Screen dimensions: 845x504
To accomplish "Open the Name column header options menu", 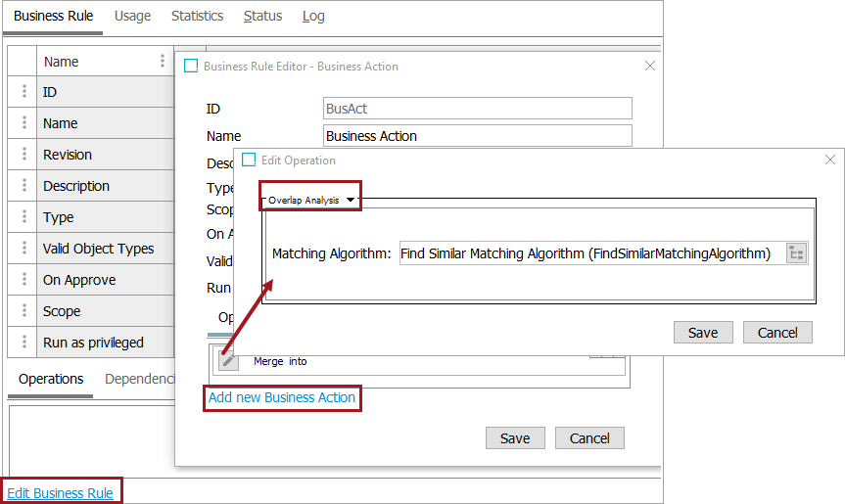I will (x=163, y=61).
